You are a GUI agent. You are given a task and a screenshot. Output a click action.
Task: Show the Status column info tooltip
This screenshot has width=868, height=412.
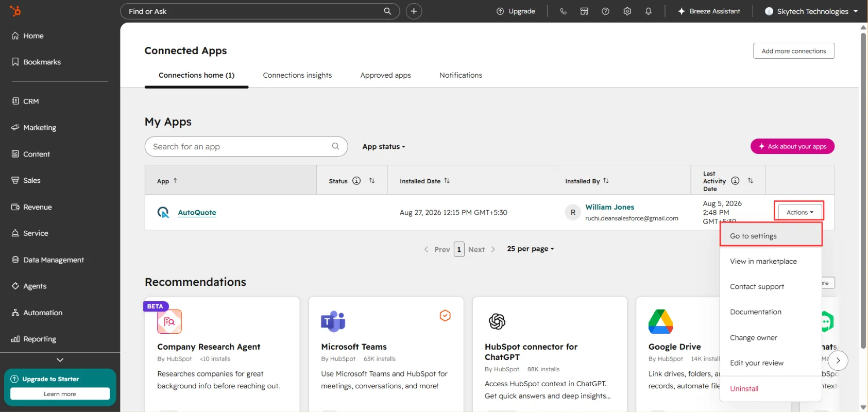tap(356, 181)
